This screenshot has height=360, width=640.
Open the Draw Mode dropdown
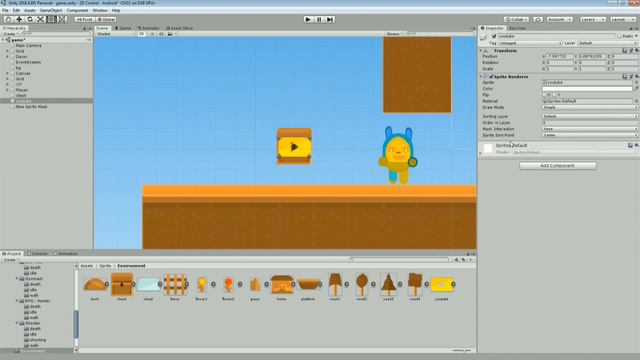click(589, 107)
